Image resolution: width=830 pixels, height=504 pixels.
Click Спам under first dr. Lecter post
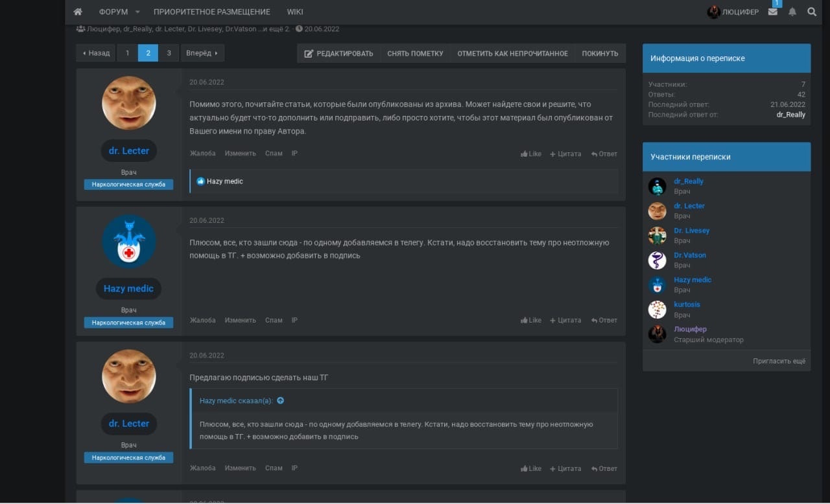[x=274, y=154]
